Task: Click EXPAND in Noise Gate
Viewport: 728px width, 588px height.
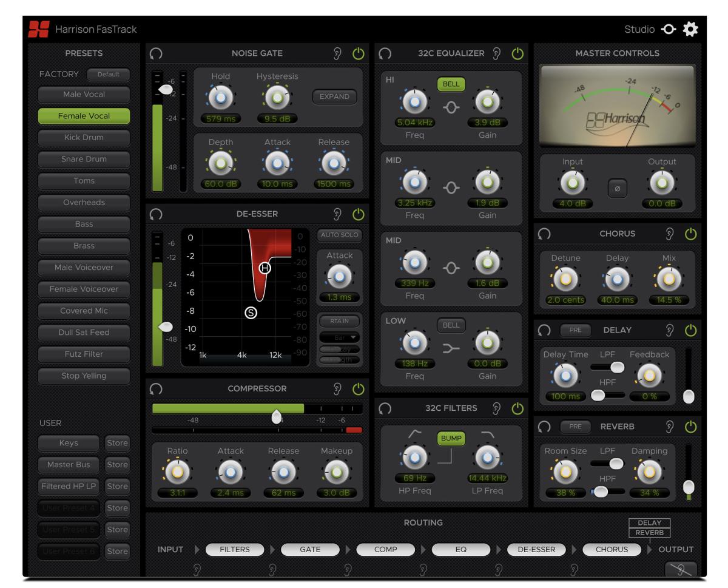Action: pos(335,97)
